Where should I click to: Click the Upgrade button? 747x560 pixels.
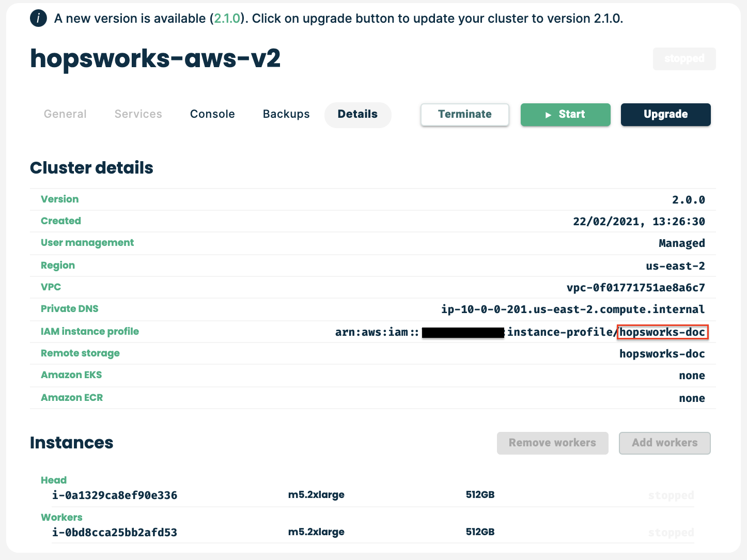(666, 115)
